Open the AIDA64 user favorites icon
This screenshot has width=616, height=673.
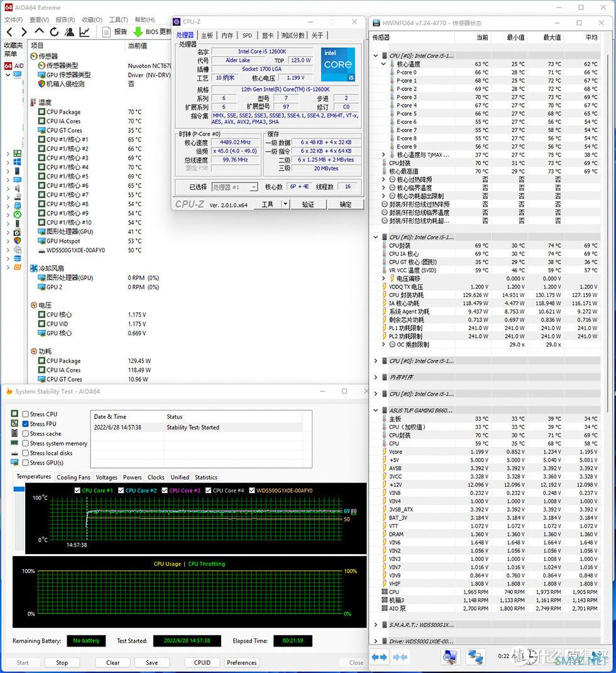click(x=69, y=31)
